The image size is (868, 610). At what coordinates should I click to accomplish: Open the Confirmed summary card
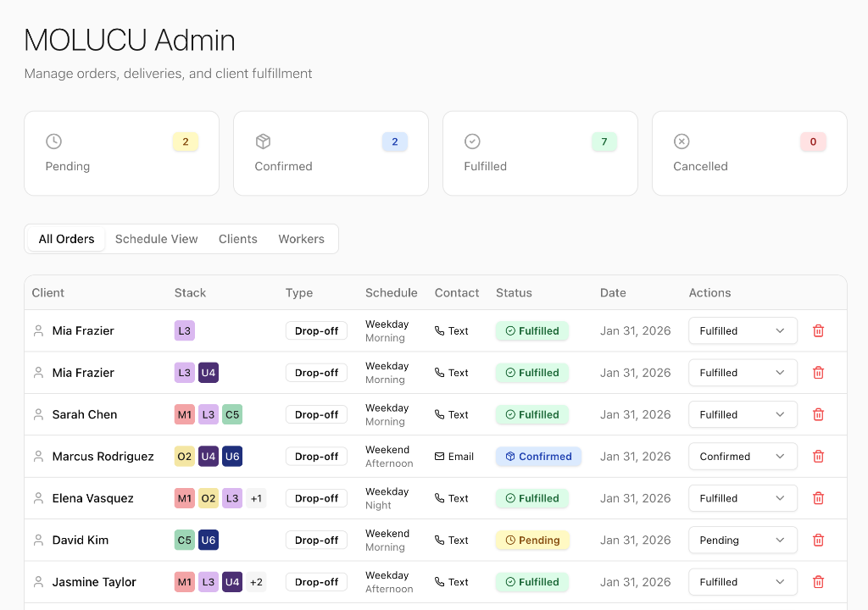click(x=331, y=153)
